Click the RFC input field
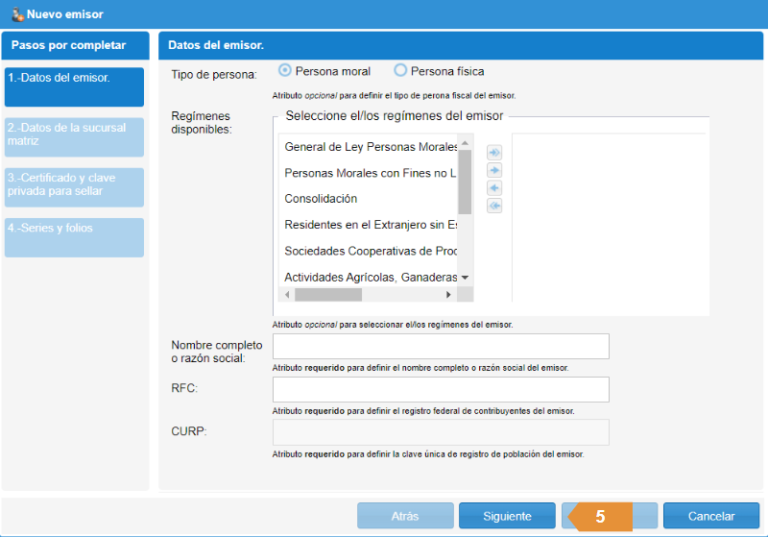Viewport: 768px width, 537px height. (441, 389)
